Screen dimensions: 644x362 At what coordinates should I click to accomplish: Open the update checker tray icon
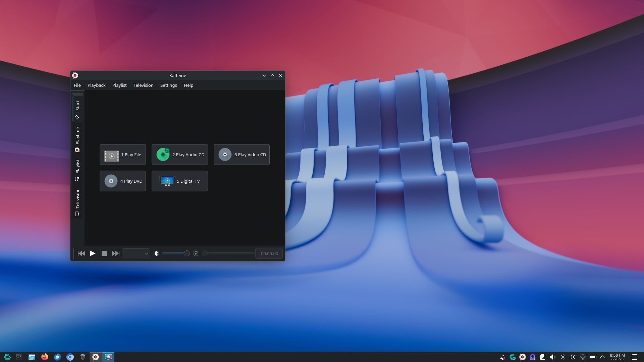click(513, 357)
